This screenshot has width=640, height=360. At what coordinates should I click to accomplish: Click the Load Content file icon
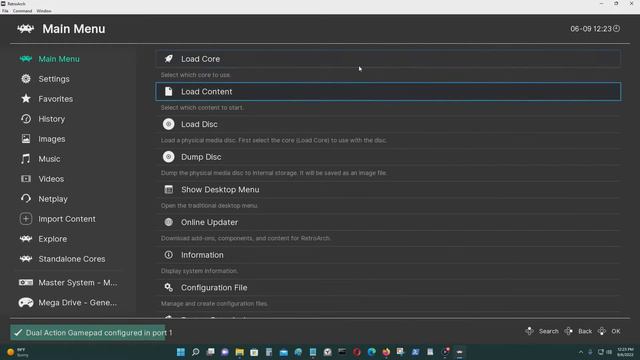point(169,91)
